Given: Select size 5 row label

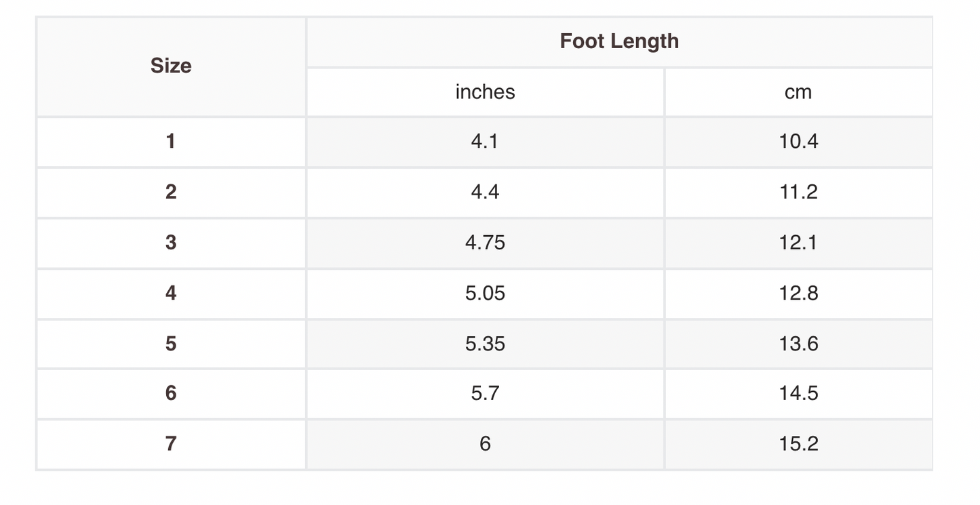Looking at the screenshot, I should pyautogui.click(x=171, y=344).
